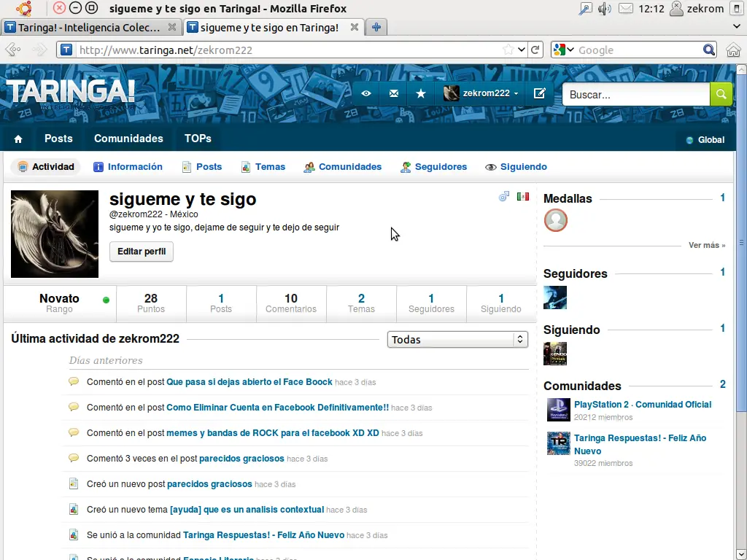
Task: Open the notifications eye icon in header
Action: click(x=366, y=93)
